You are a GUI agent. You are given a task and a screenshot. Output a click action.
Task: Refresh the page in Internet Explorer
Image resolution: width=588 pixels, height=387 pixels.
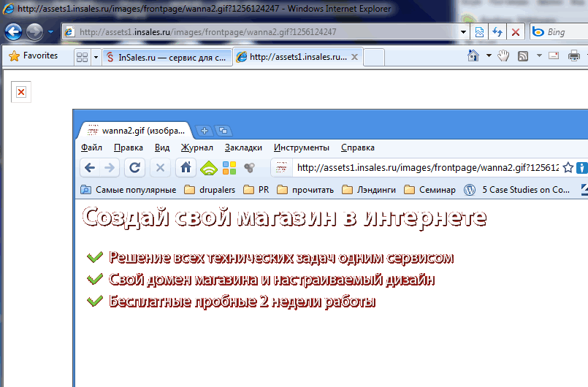coord(497,32)
